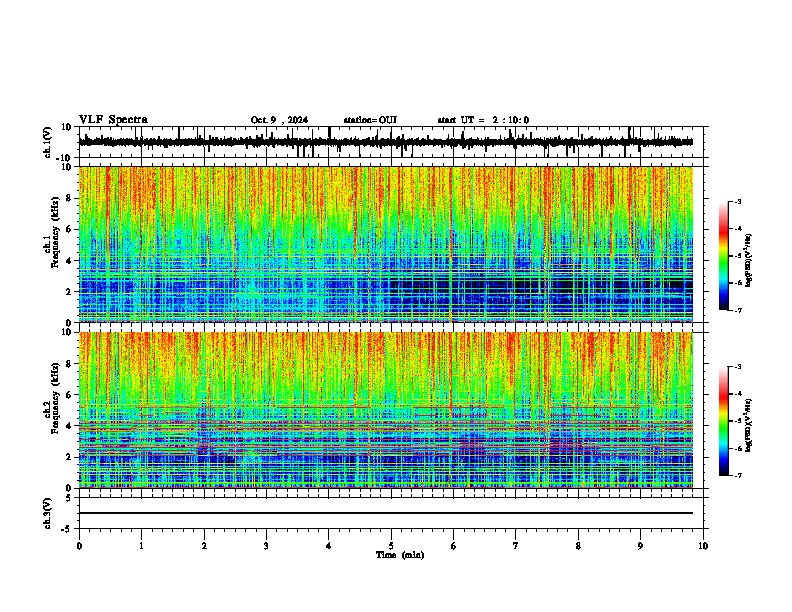Click the ch.2 spectrogram panel

coord(386,410)
